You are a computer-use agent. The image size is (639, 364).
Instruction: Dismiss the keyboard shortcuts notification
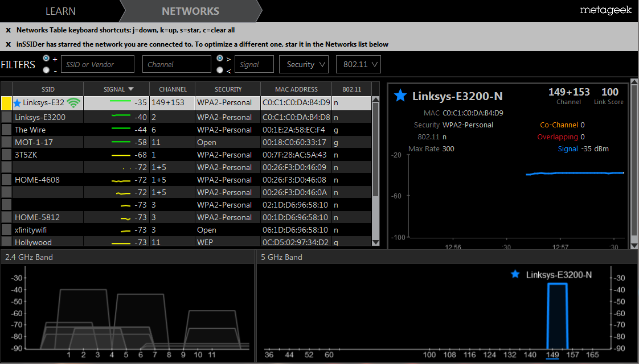(8, 30)
